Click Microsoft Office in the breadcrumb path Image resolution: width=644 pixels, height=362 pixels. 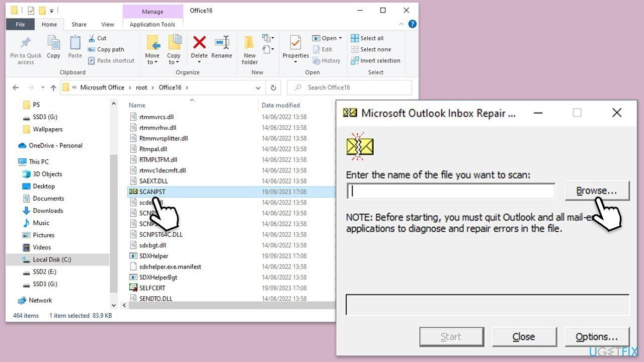click(102, 87)
